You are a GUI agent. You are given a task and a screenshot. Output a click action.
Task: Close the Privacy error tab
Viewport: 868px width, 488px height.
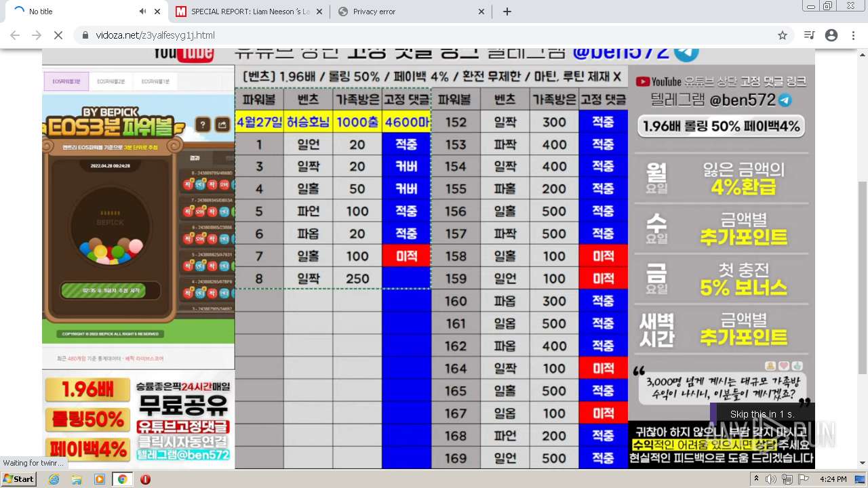coord(481,12)
